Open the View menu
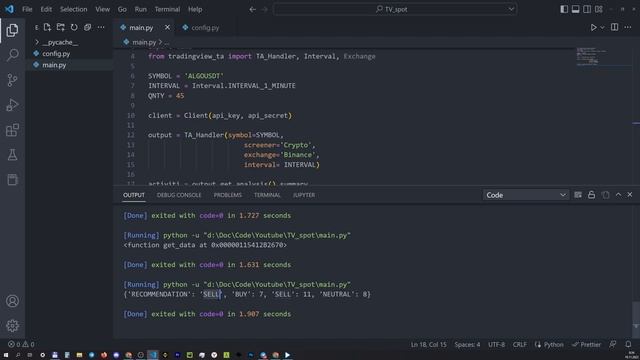 [102, 9]
